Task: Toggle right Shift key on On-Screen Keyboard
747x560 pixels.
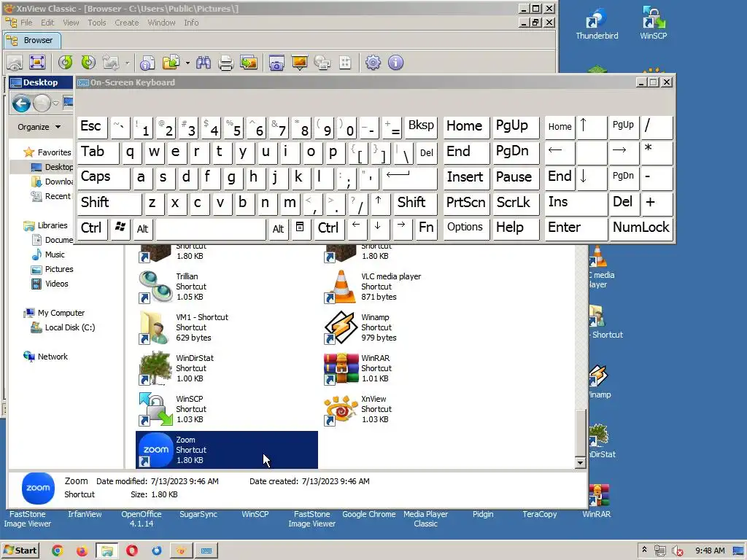Action: 414,203
